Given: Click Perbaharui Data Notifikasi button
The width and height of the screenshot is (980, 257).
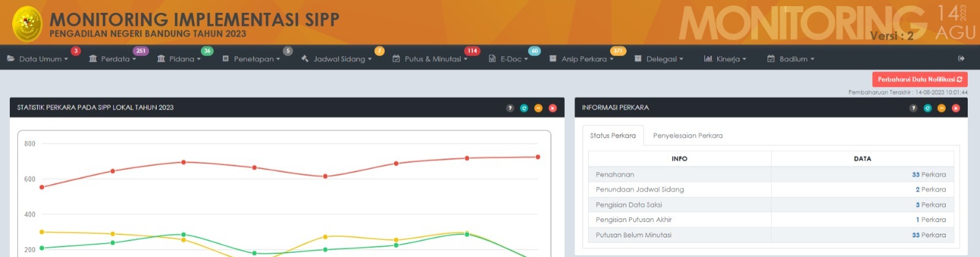Looking at the screenshot, I should [919, 80].
